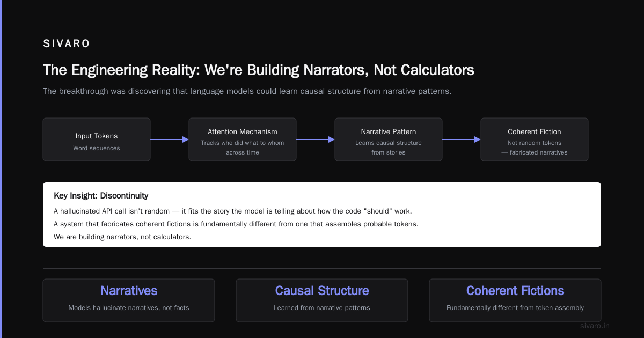This screenshot has height=338, width=644.
Task: Click 'Models hallucinate narratives, not facts' caption
Action: (129, 308)
